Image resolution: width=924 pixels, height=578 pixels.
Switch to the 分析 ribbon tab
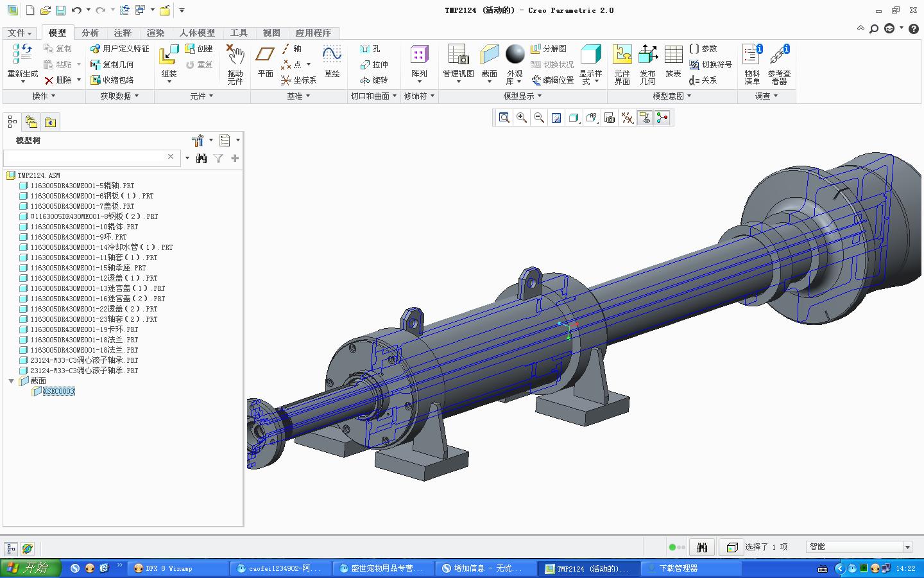click(90, 33)
